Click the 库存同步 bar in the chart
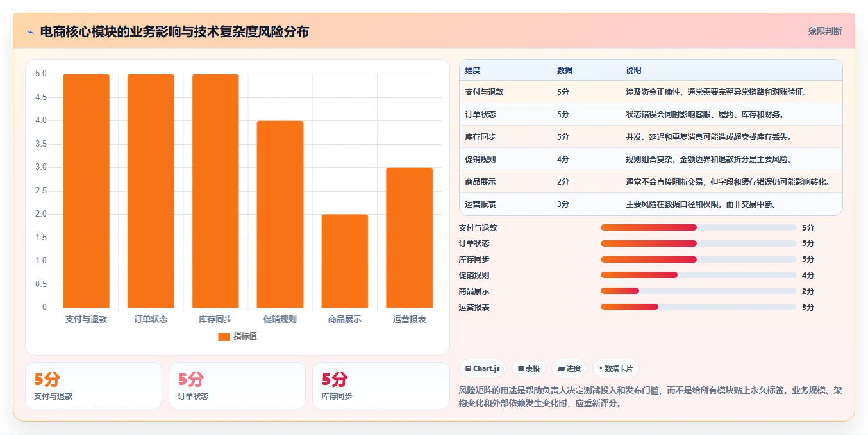This screenshot has width=868, height=435. [x=215, y=191]
